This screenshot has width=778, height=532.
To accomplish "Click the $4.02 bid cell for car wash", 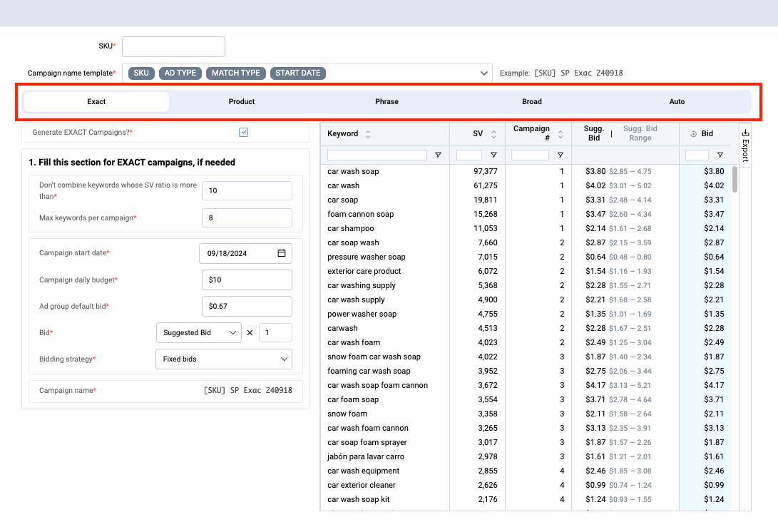I will tap(714, 185).
